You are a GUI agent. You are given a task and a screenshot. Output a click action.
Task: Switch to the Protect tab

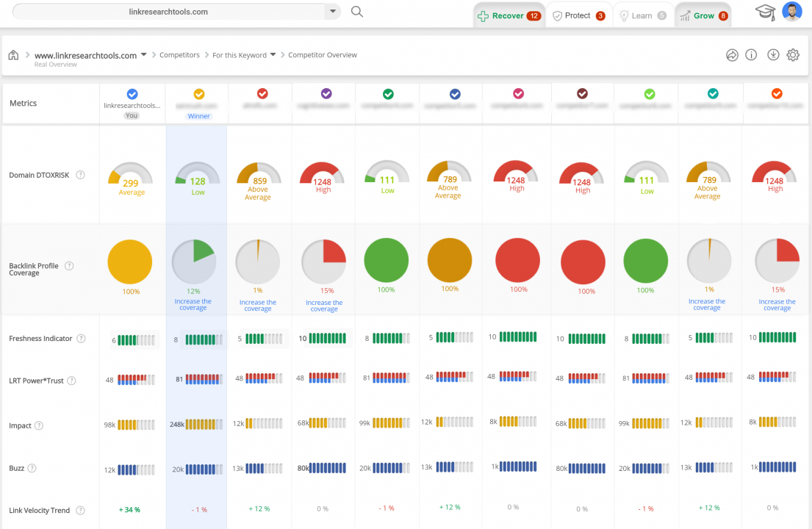point(578,15)
